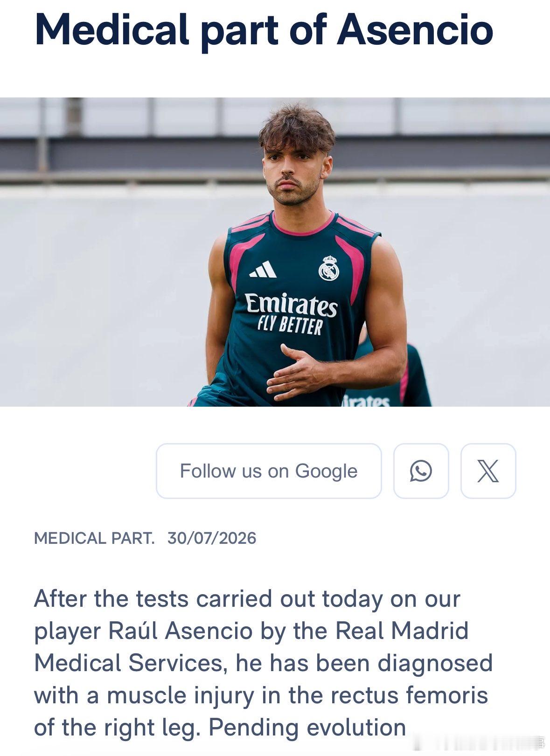Screen dimensions: 550x756
Task: Open the Asencio training photo
Action: click(275, 252)
